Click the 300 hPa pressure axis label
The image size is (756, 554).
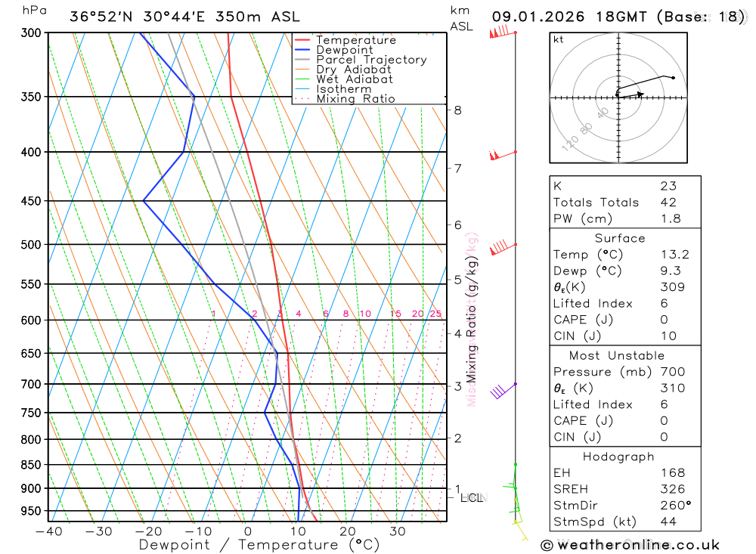click(x=31, y=32)
